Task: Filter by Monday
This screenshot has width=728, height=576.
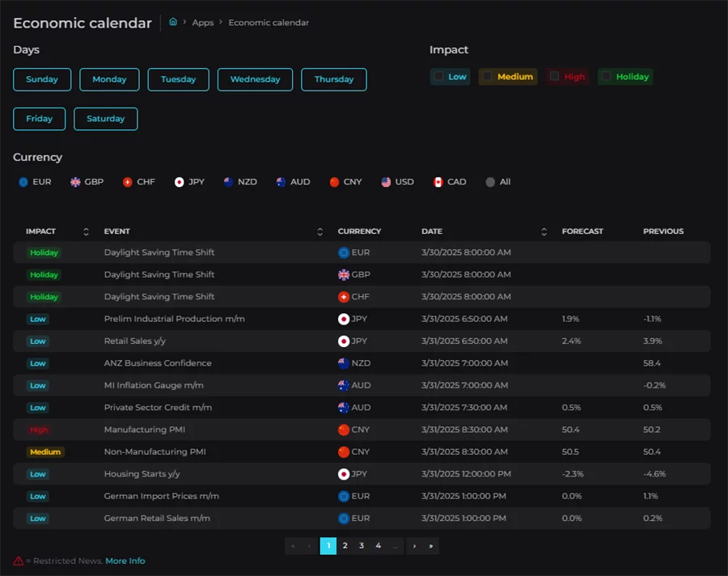Action: tap(109, 79)
